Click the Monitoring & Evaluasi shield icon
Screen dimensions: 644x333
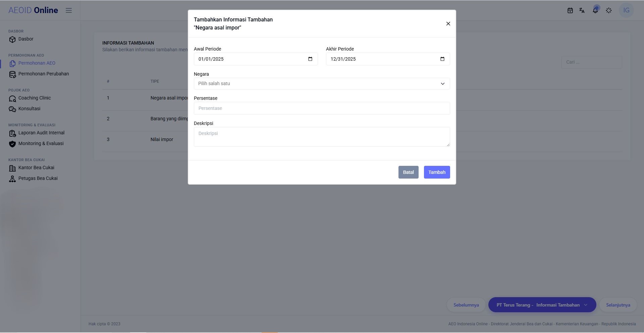[12, 144]
